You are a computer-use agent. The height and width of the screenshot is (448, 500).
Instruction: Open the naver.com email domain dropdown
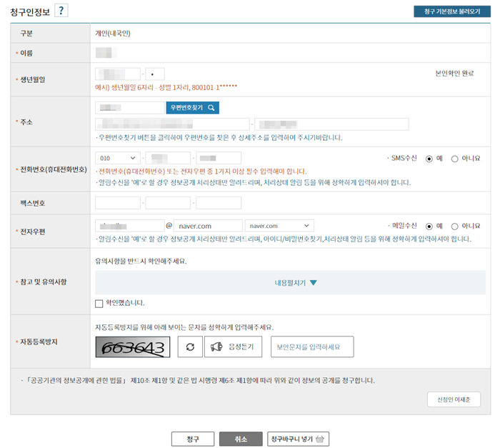pyautogui.click(x=279, y=226)
